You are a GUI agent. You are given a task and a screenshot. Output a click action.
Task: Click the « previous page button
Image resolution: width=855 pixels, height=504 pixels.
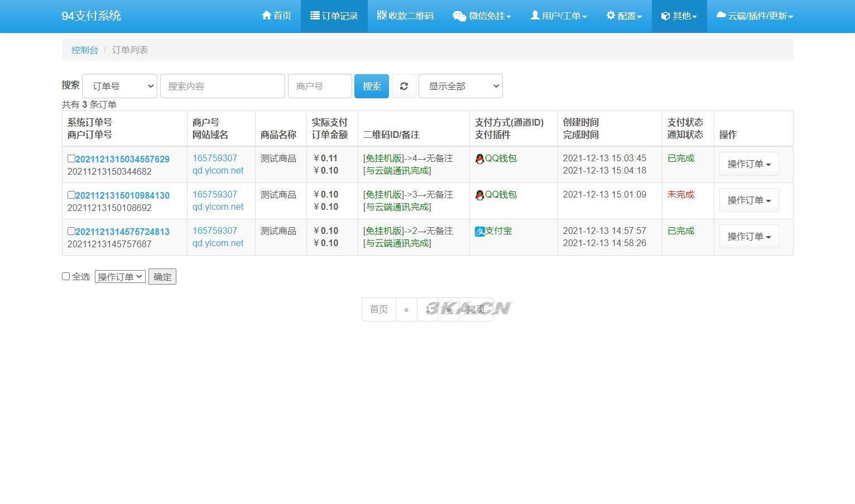[x=406, y=309]
